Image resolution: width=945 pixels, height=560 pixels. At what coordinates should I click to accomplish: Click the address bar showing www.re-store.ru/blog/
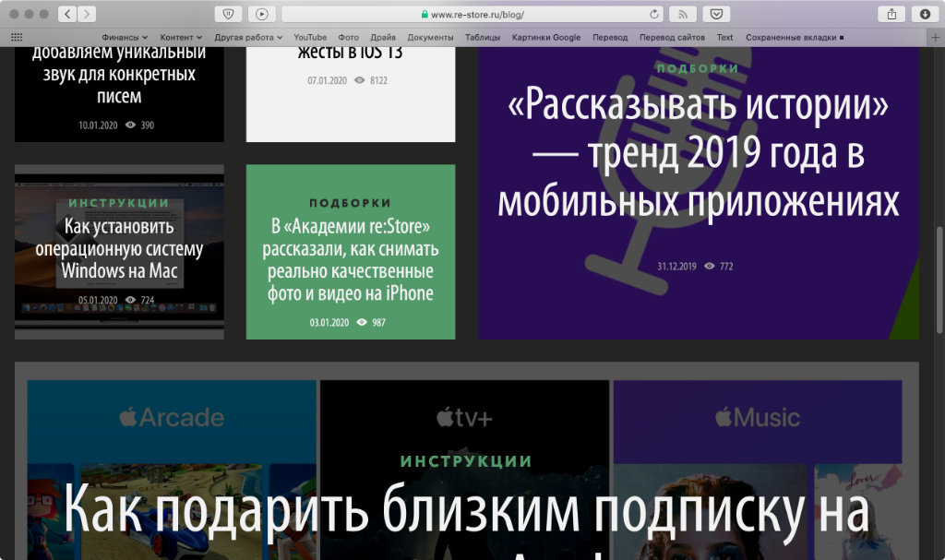click(x=471, y=15)
